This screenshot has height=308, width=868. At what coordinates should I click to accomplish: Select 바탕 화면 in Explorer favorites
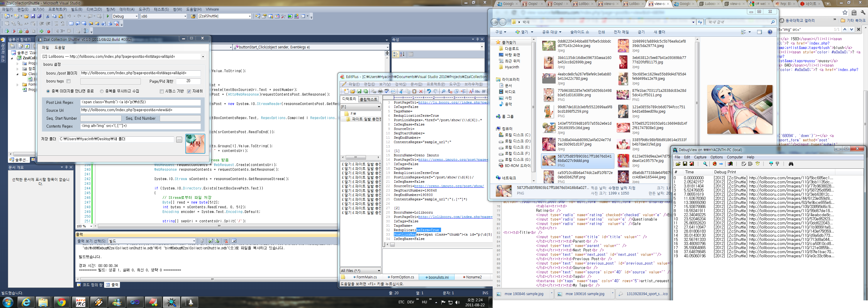click(512, 55)
